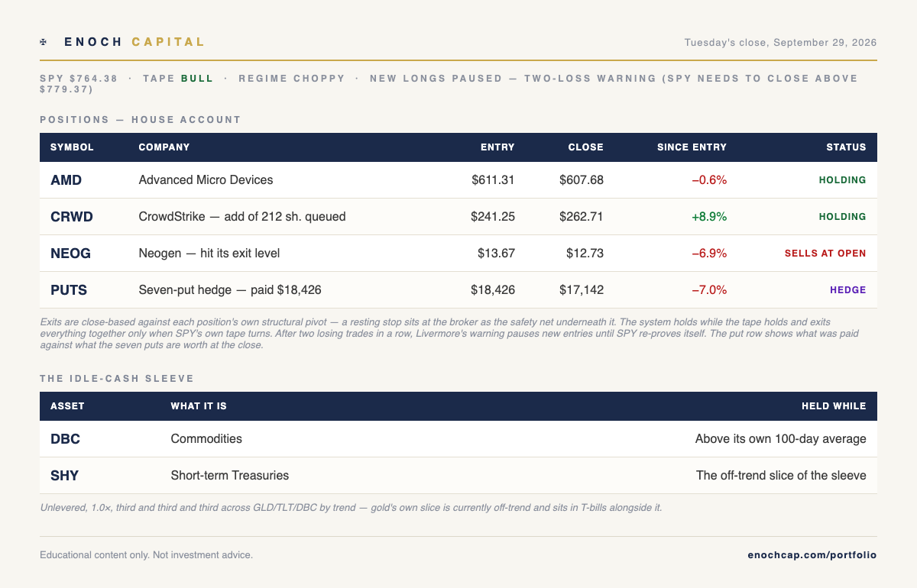Screen dimensions: 917x588
Task: Select the CRWD ticker symbol
Action: coord(72,217)
